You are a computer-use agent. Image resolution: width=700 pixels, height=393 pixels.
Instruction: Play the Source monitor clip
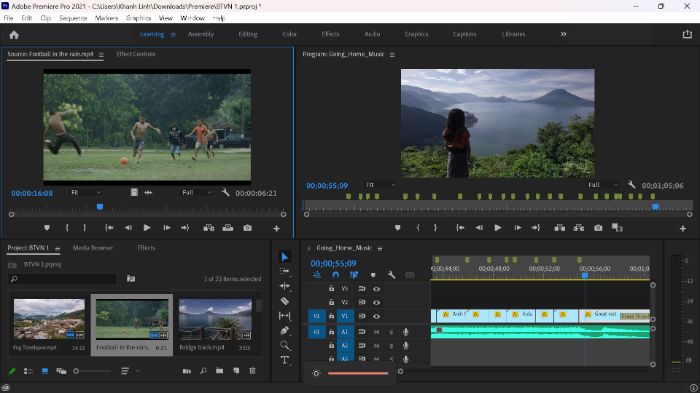(147, 228)
